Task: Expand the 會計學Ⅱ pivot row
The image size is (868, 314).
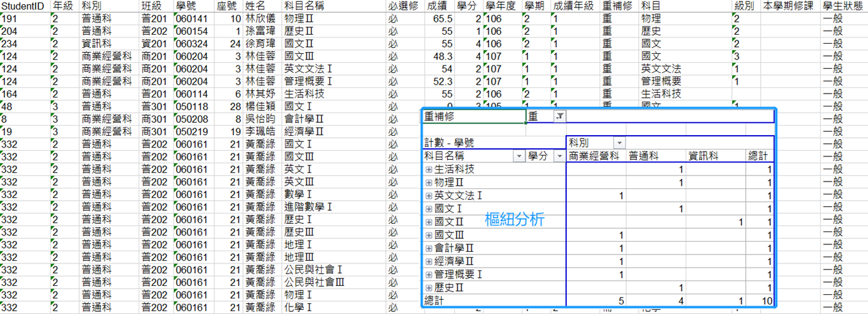Action: pyautogui.click(x=429, y=248)
